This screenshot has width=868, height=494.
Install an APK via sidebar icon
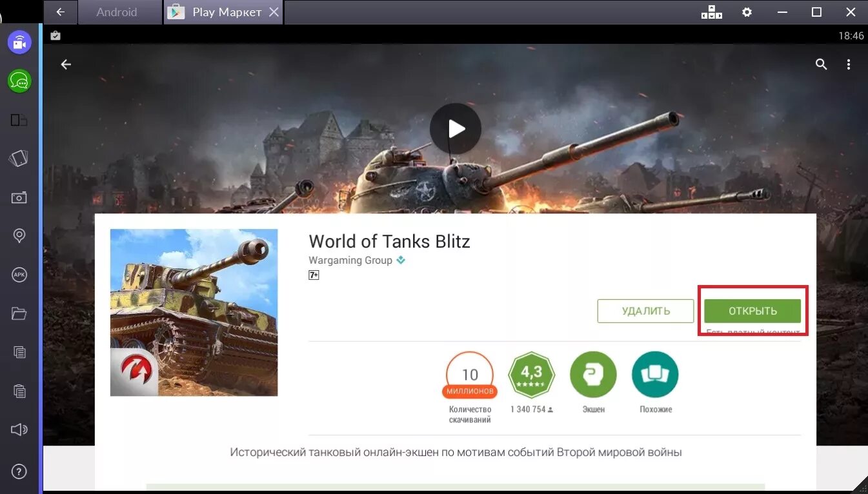[x=19, y=275]
